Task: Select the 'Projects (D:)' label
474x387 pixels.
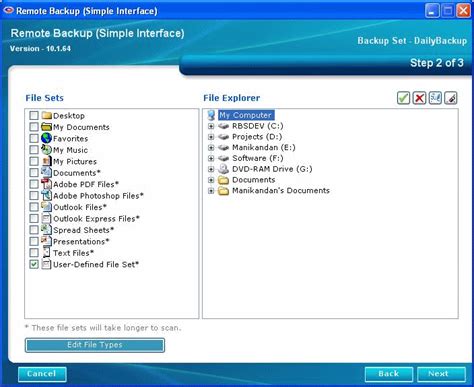Action: click(x=257, y=137)
